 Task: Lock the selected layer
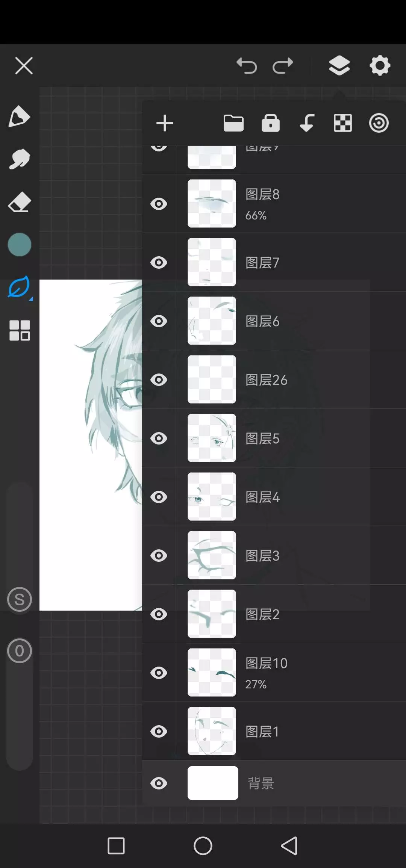tap(271, 123)
